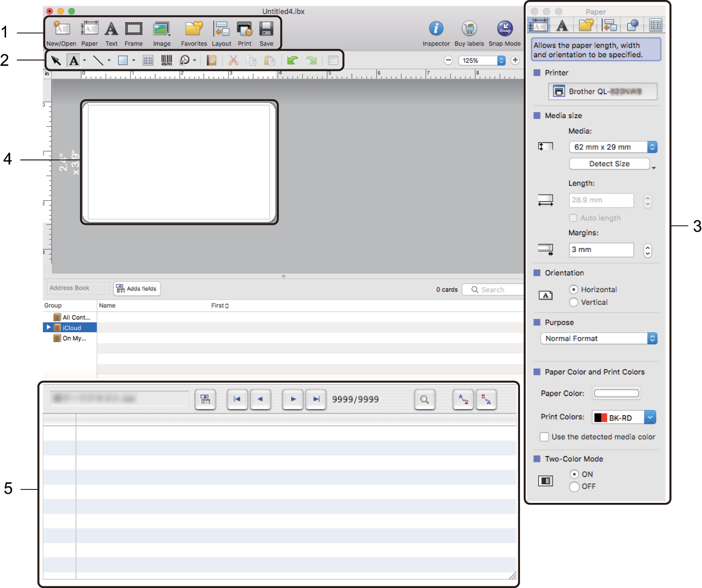Open Print Colors BK-RD dropdown
702x588 pixels.
pyautogui.click(x=624, y=417)
